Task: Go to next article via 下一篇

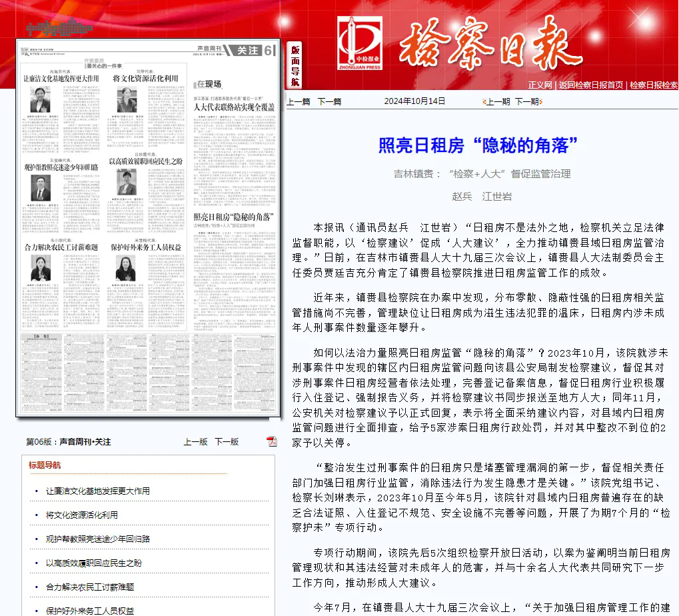Action: 331,101
